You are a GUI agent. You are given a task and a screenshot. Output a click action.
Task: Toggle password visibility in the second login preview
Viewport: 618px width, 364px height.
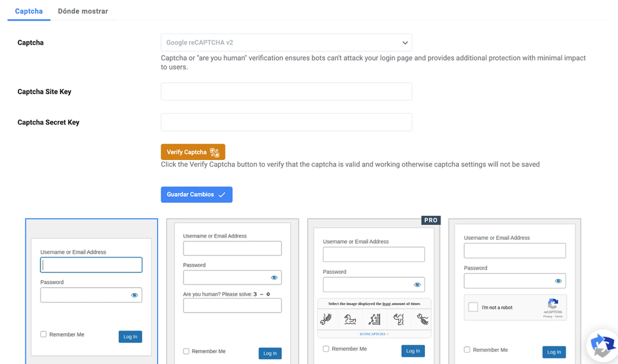pos(274,277)
